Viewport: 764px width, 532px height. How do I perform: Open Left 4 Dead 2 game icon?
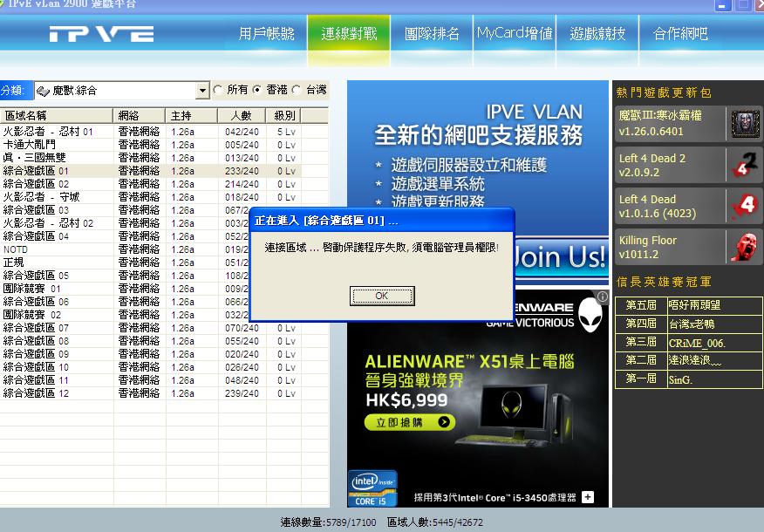(745, 165)
